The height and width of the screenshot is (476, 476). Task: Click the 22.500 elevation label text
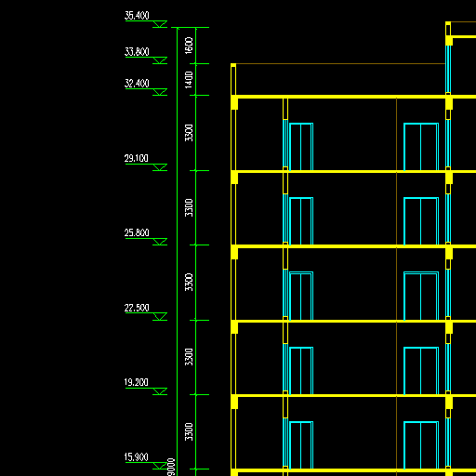(137, 308)
